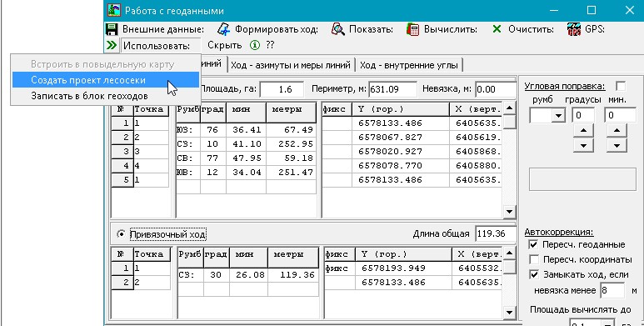Viewport: 644px width, 326px height.
Task: Click the фикс cell in the lower table
Action: pos(339,268)
